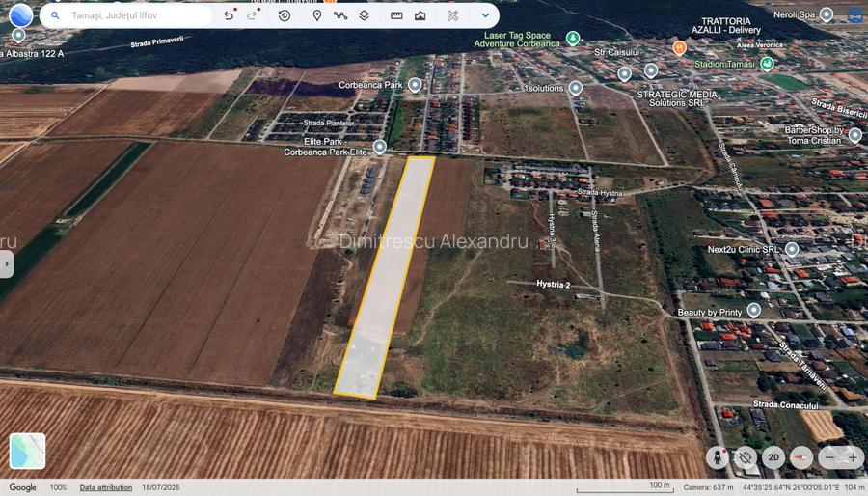
Task: Click the undo arrow in toolbar
Action: [x=229, y=15]
